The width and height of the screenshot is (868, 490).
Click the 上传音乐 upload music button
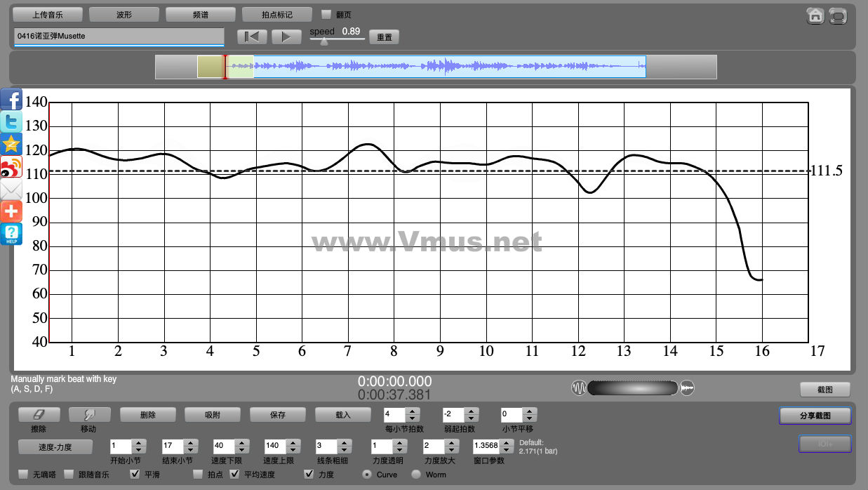pyautogui.click(x=48, y=15)
